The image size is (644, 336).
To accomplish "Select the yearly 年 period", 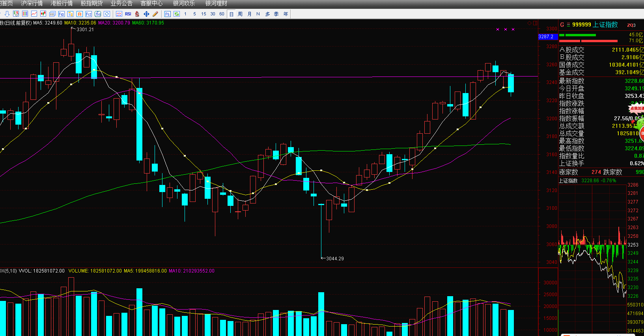I will pos(286,14).
